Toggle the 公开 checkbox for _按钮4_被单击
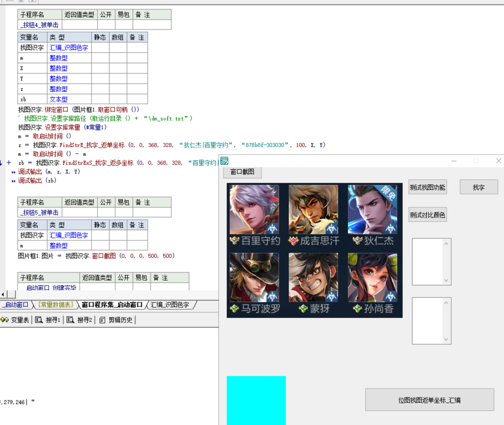Viewport: 504px width, 425px height. tap(106, 25)
